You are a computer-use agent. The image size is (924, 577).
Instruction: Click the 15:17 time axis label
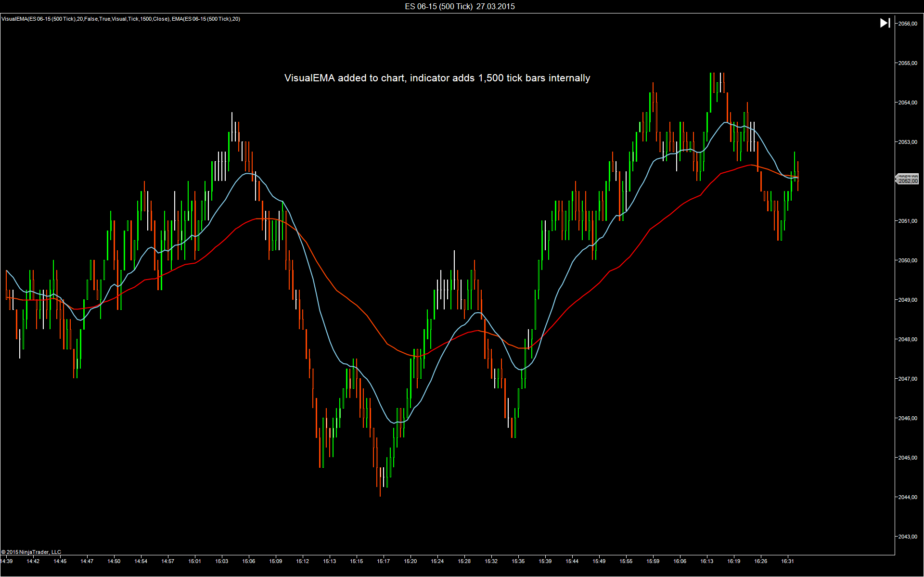pyautogui.click(x=384, y=561)
